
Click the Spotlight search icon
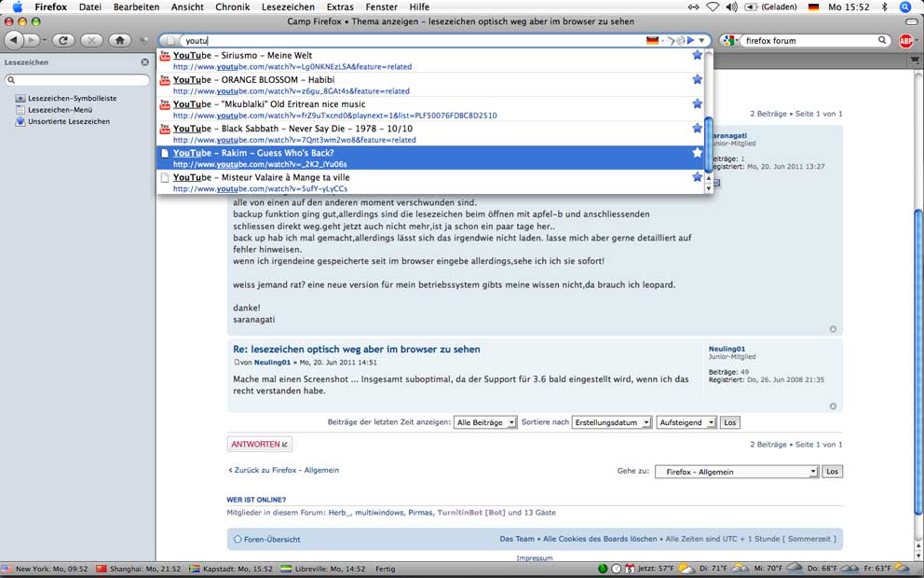[x=905, y=7]
